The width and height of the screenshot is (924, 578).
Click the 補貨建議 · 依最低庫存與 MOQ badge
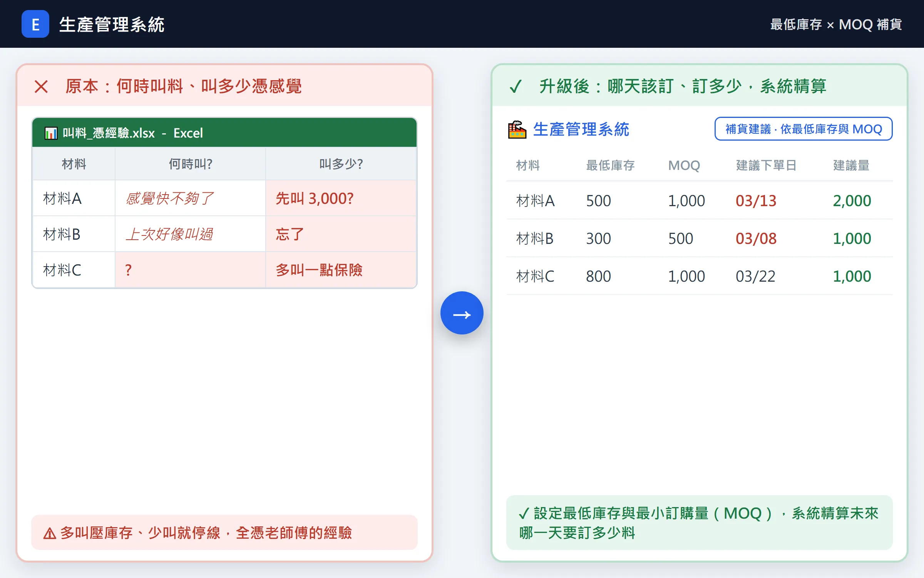803,129
